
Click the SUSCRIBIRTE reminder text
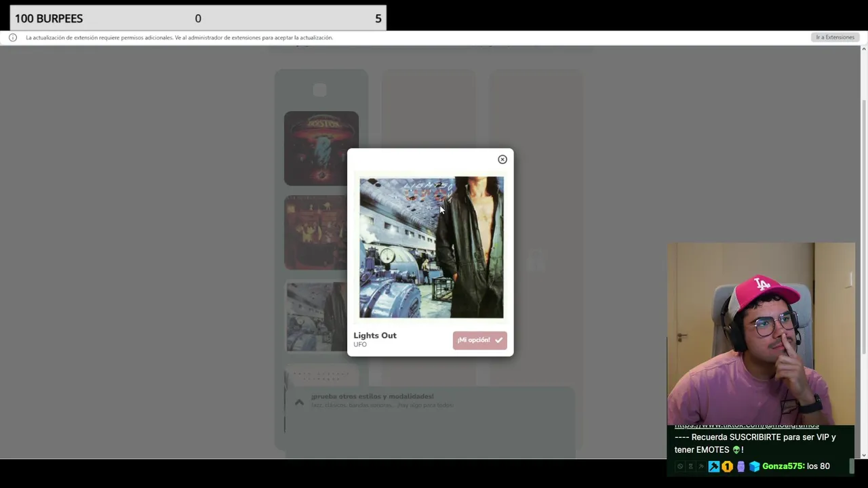coord(755,443)
